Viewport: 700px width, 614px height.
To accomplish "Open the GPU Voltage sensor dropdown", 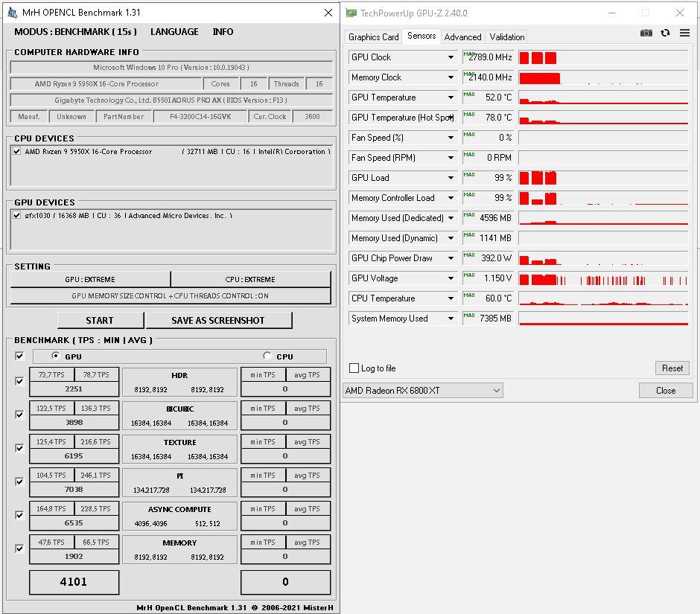I will (x=451, y=278).
